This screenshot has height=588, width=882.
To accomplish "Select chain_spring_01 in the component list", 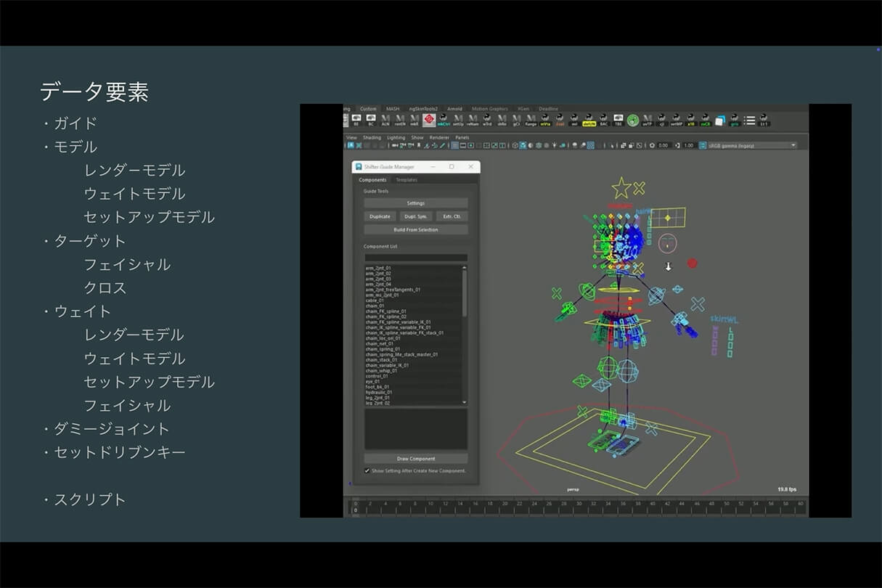I will pyautogui.click(x=383, y=349).
